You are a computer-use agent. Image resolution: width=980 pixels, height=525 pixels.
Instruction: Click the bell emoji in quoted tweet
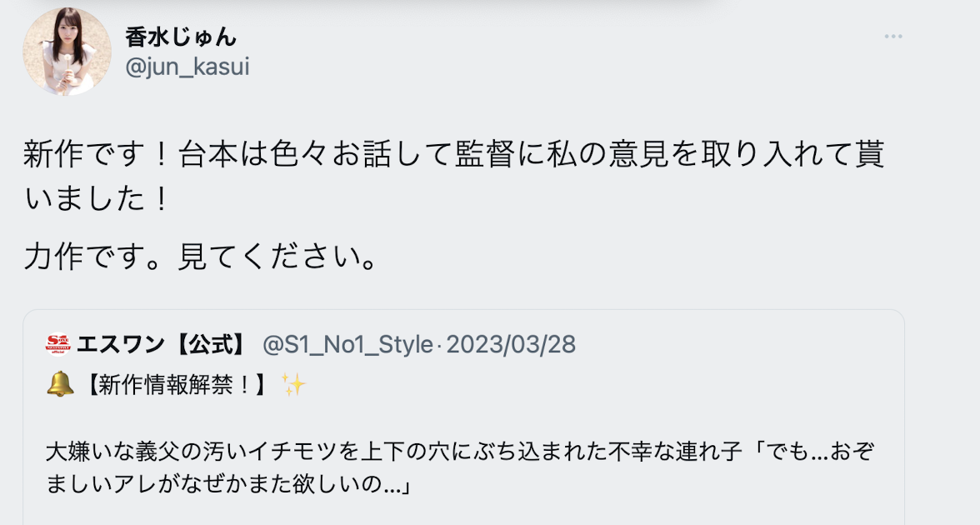click(60, 385)
